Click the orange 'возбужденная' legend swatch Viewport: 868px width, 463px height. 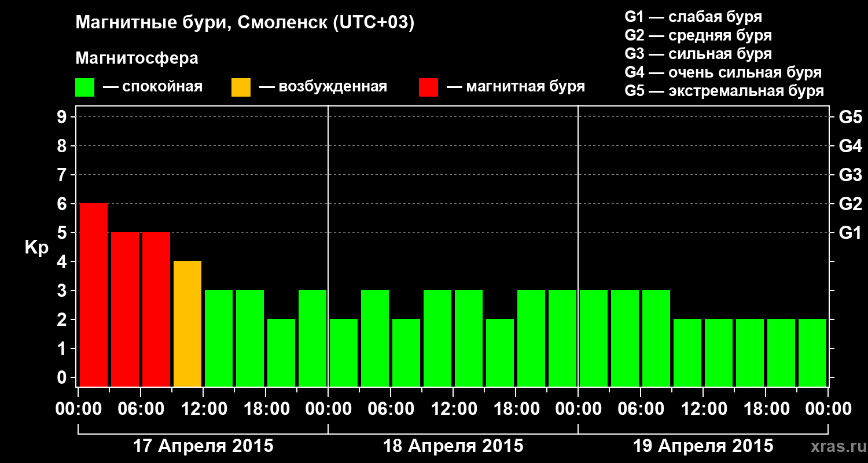click(x=241, y=87)
